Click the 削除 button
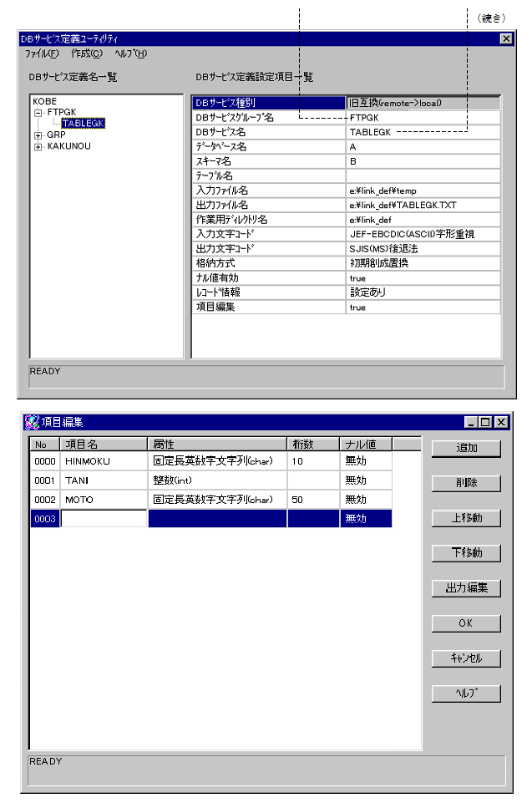 pyautogui.click(x=466, y=483)
